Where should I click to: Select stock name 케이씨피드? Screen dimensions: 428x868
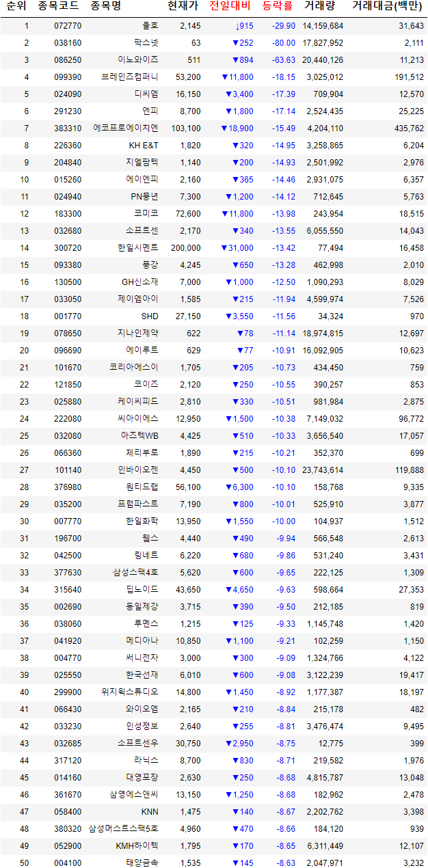[138, 402]
